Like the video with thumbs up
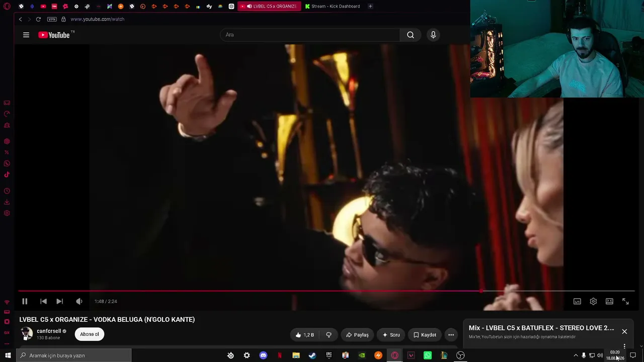Image resolution: width=644 pixels, height=362 pixels. pyautogui.click(x=305, y=335)
